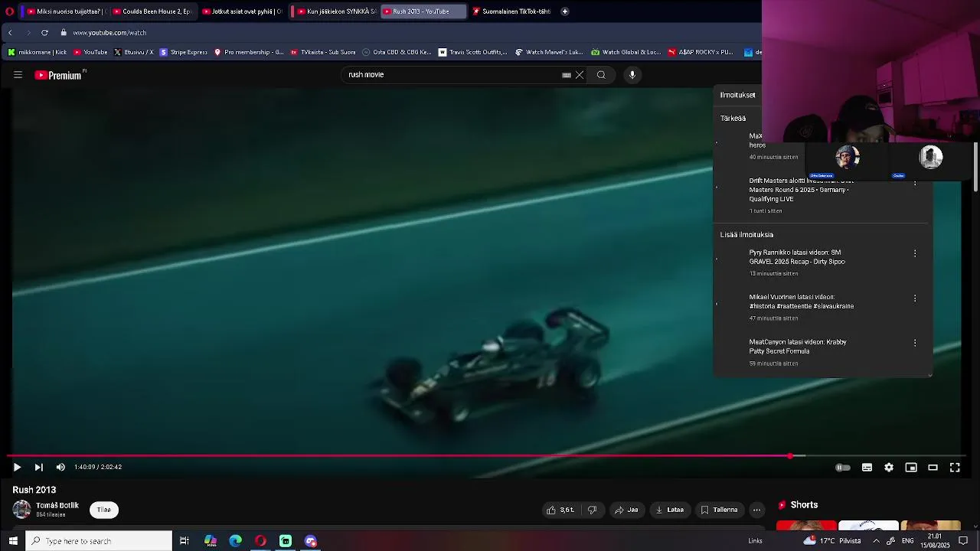Start voice search with microphone icon
This screenshot has height=551, width=980.
click(x=632, y=75)
